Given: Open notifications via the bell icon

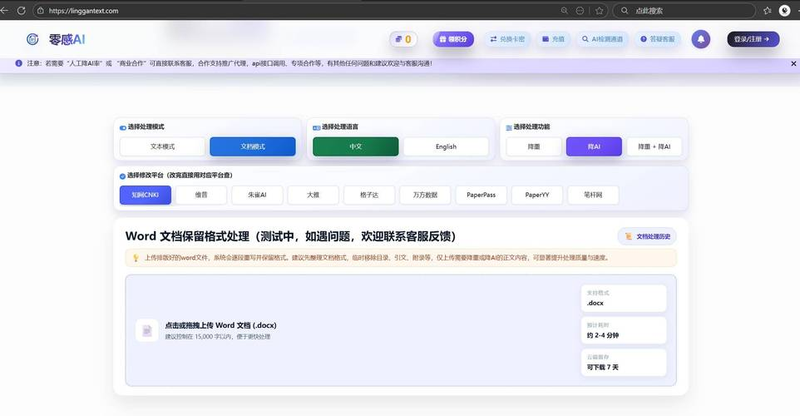Looking at the screenshot, I should click(701, 39).
